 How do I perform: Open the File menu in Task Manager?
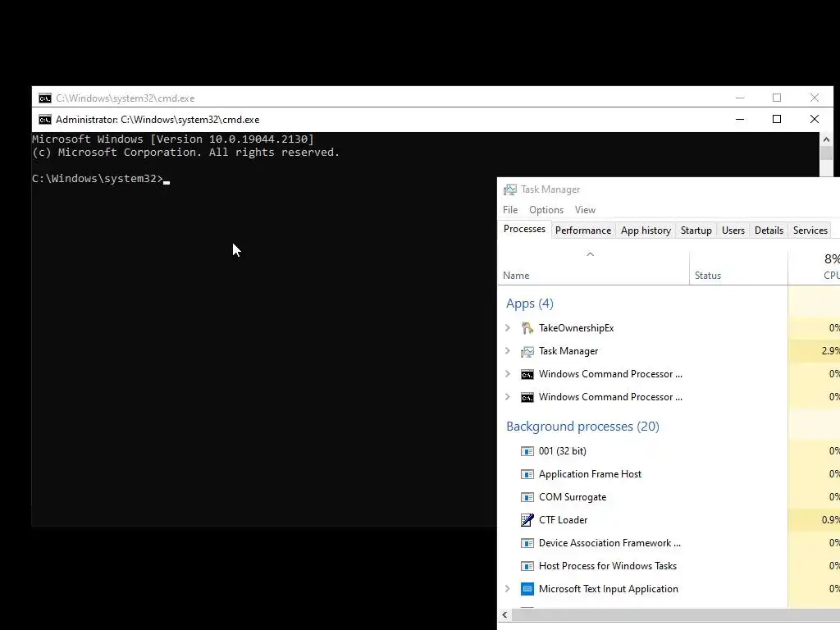pos(510,210)
